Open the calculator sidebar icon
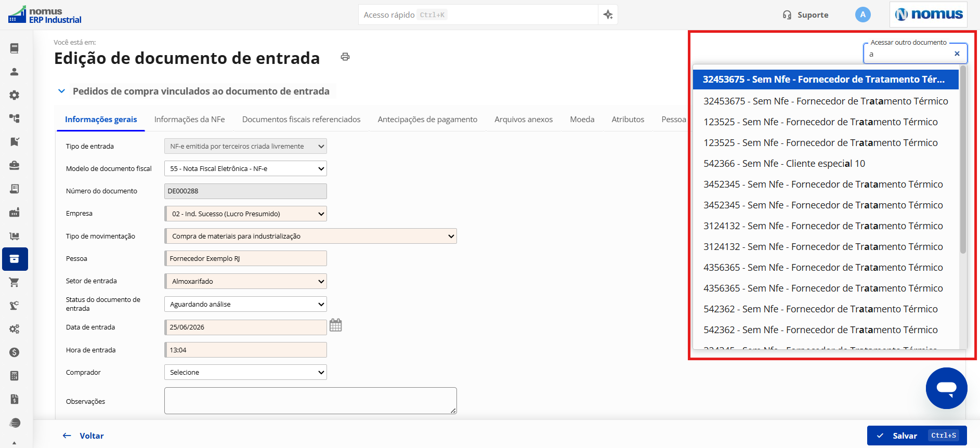Image resolution: width=980 pixels, height=448 pixels. coord(15,376)
